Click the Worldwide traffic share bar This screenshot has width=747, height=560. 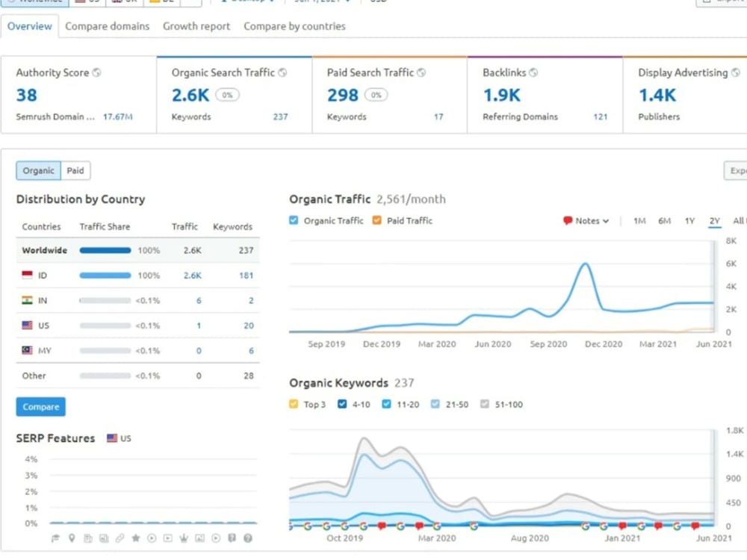tap(105, 250)
